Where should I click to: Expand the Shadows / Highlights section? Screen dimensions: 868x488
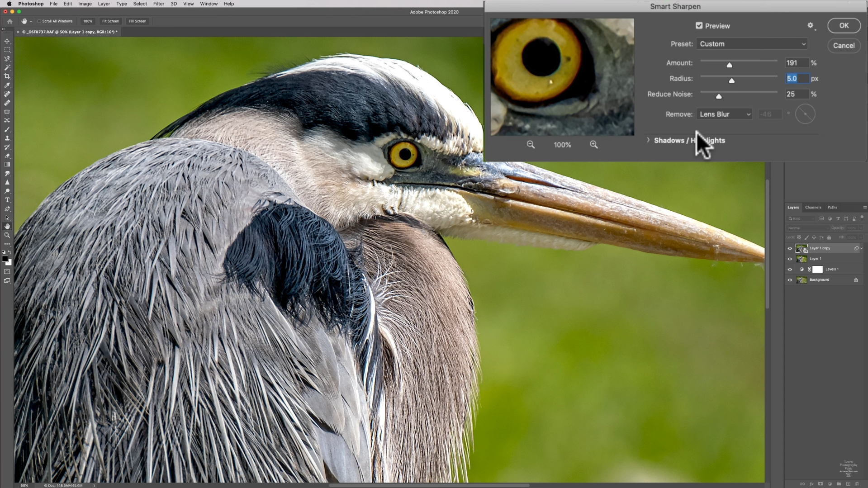click(x=648, y=140)
